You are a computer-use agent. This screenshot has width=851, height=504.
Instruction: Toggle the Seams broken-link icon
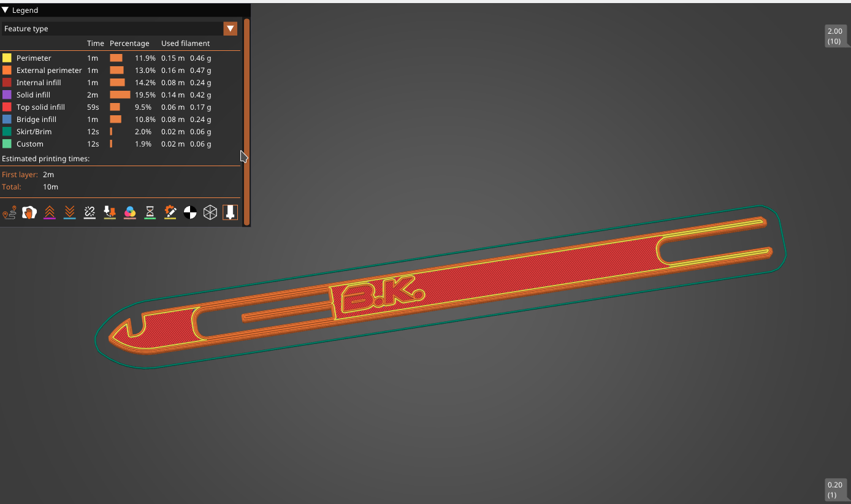point(90,213)
